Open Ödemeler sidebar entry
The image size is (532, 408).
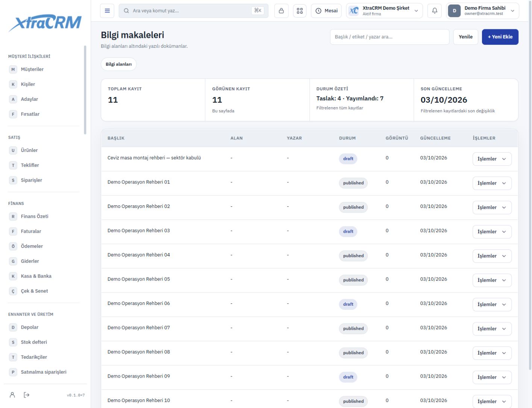pos(44,246)
